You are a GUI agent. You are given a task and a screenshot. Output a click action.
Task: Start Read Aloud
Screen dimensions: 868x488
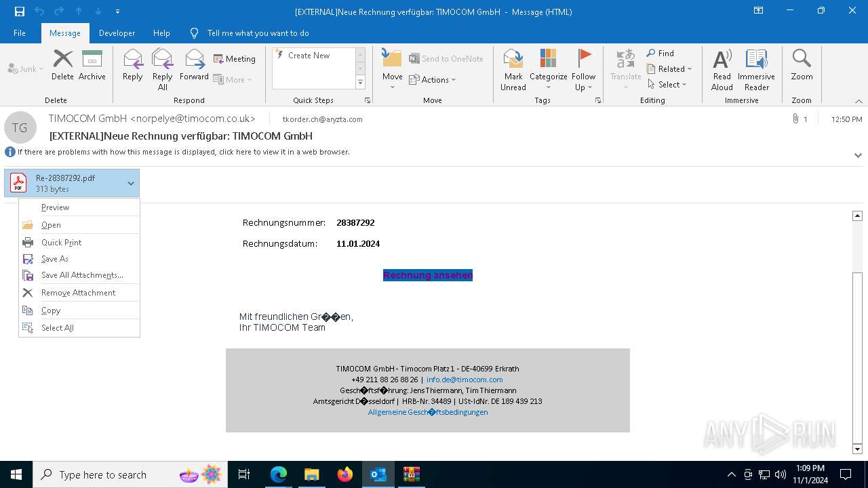[722, 69]
